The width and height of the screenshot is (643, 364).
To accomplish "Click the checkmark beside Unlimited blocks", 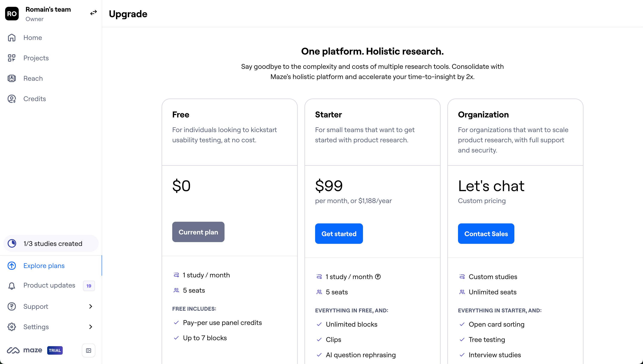I will click(x=319, y=324).
